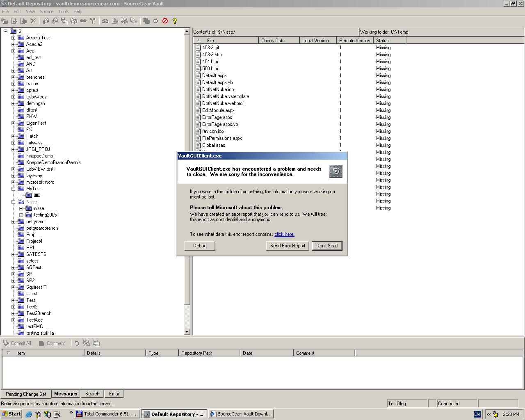Viewport: 525px width, 420px height.
Task: Click the file icon beside 403-3.gif
Action: tap(198, 48)
